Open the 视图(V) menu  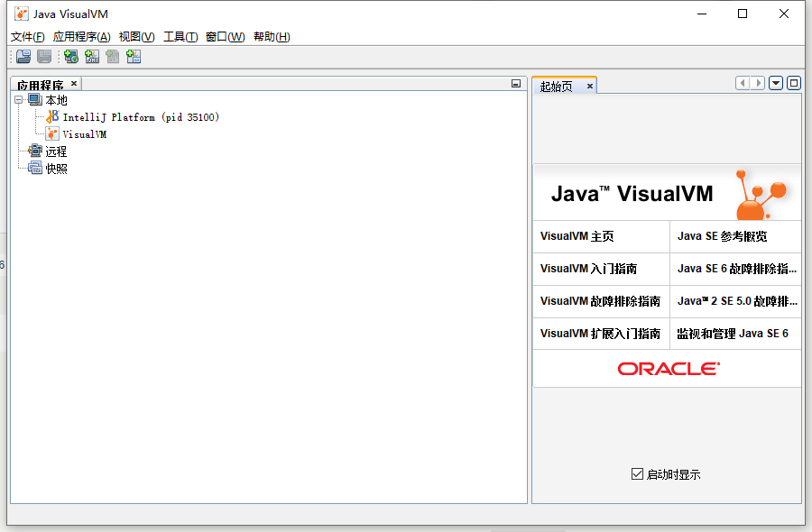[137, 37]
